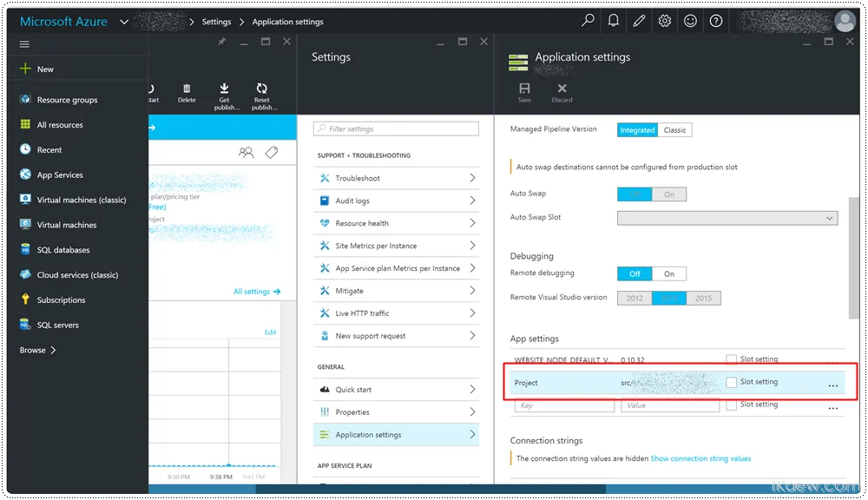Open Subscriptions in sidebar

61,299
